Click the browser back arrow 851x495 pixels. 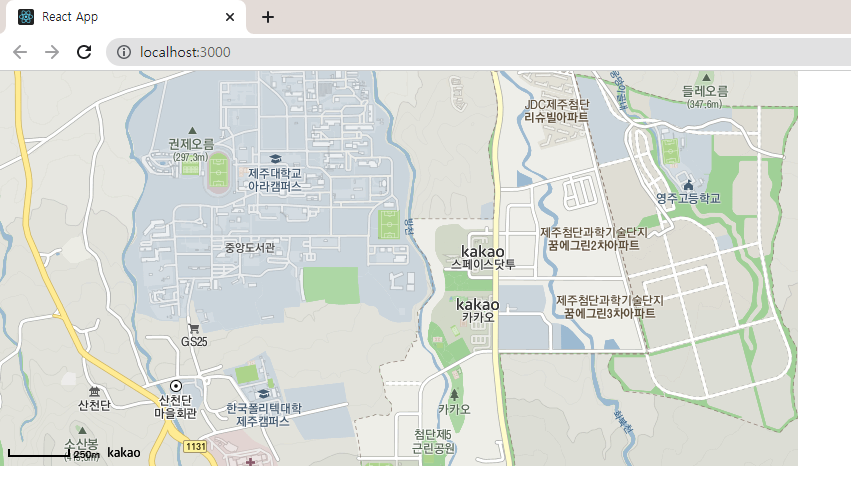[20, 52]
